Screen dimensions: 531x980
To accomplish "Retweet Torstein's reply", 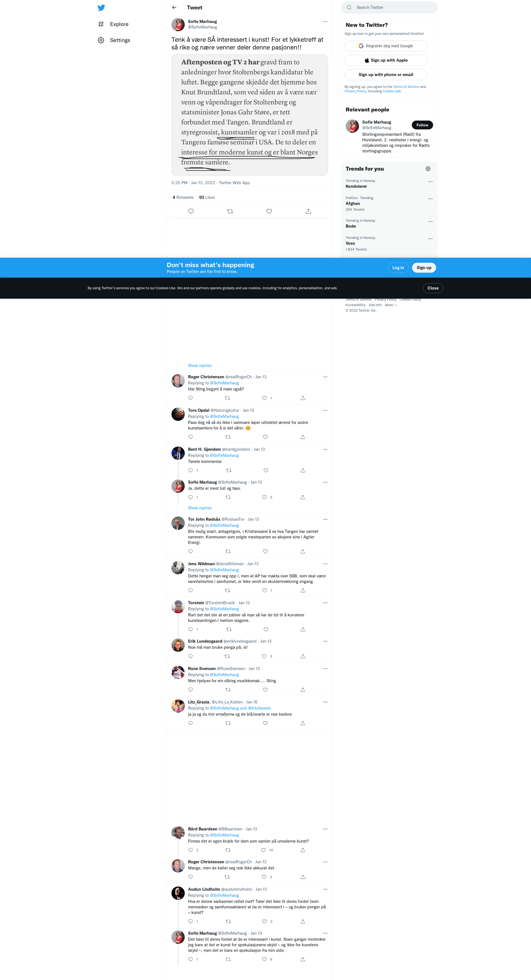I will [x=229, y=630].
